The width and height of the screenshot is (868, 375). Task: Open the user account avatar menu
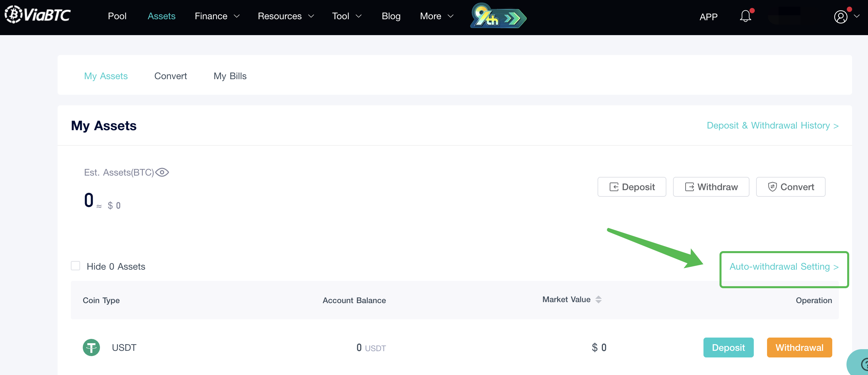point(841,17)
